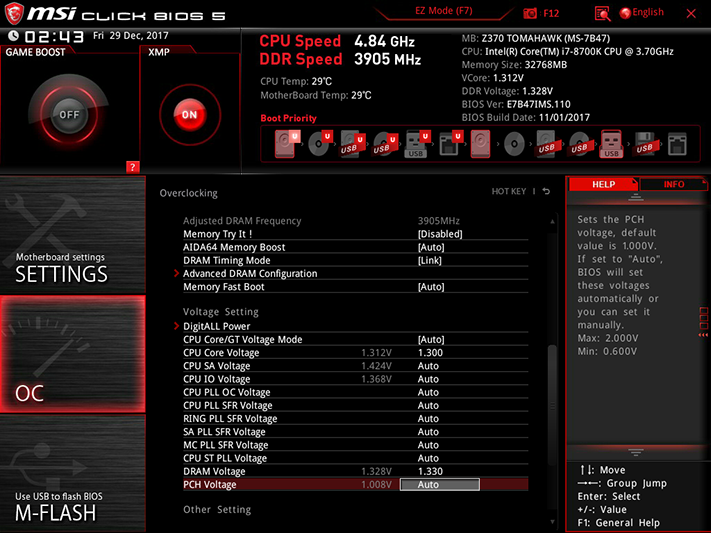Image resolution: width=711 pixels, height=533 pixels.
Task: Click the grip handle at top of help panel
Action: coord(636,197)
